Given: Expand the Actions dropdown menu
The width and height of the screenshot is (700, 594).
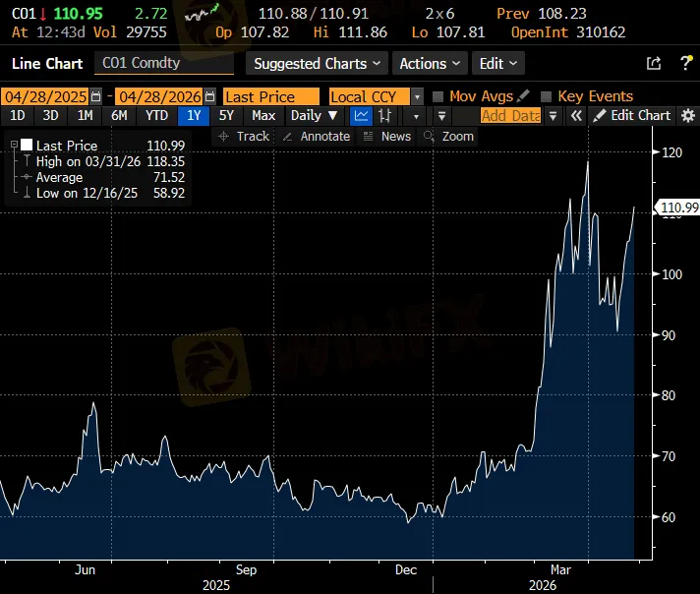Looking at the screenshot, I should tap(430, 64).
